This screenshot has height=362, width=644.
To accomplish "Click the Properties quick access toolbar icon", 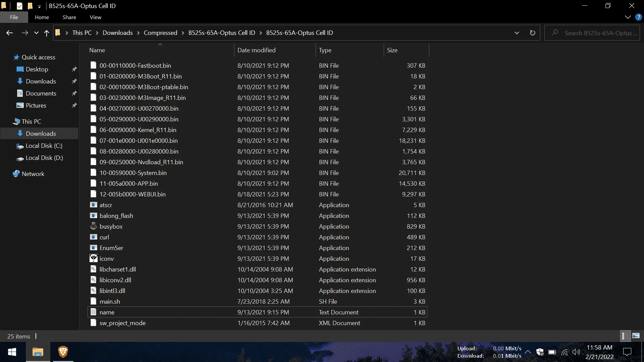I will [x=20, y=6].
